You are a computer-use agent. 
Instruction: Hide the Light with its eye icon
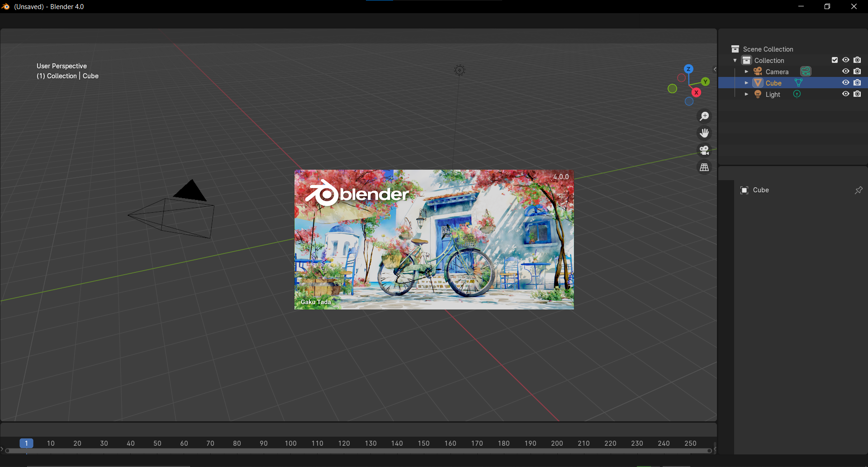(845, 94)
